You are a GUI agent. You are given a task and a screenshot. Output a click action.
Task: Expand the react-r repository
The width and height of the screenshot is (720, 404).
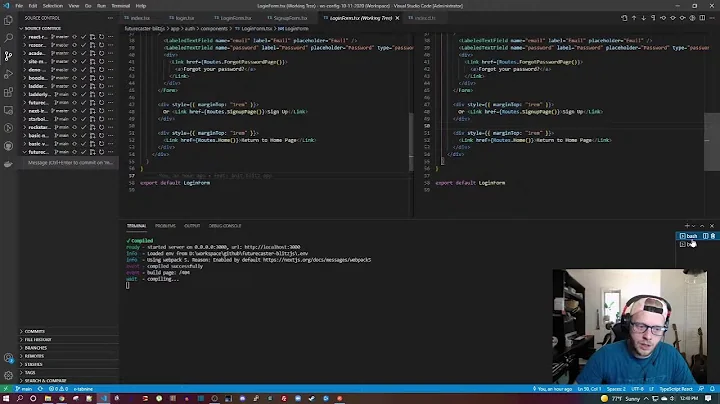pyautogui.click(x=25, y=37)
